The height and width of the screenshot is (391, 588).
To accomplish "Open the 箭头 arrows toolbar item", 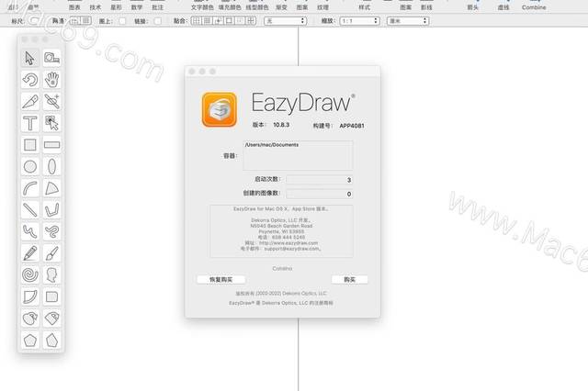I will click(x=473, y=6).
